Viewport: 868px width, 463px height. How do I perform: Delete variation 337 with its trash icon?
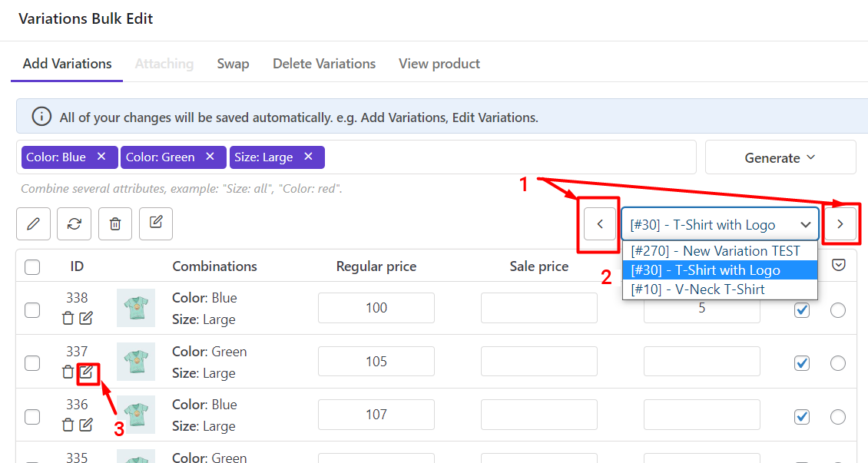pos(68,372)
